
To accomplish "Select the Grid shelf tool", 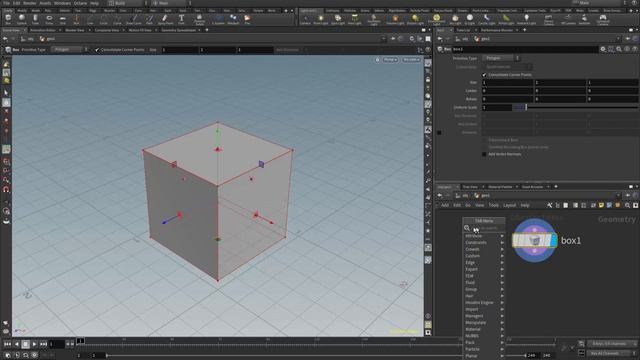I will [62, 19].
